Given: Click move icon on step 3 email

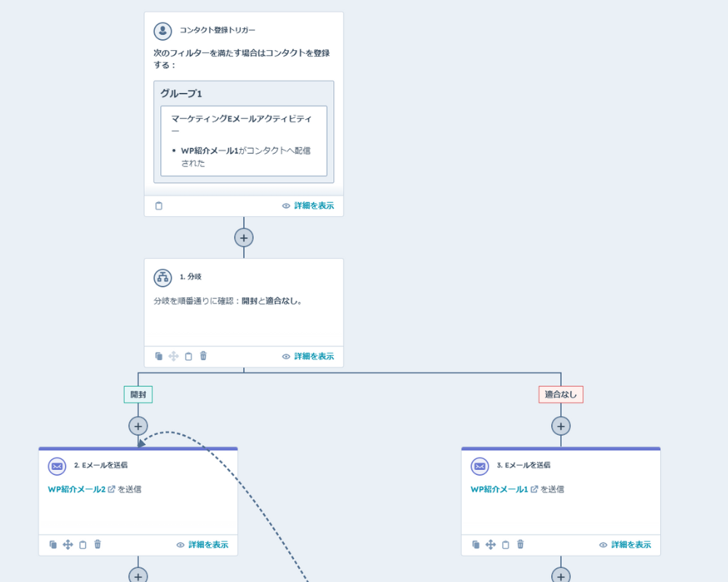Looking at the screenshot, I should point(491,545).
